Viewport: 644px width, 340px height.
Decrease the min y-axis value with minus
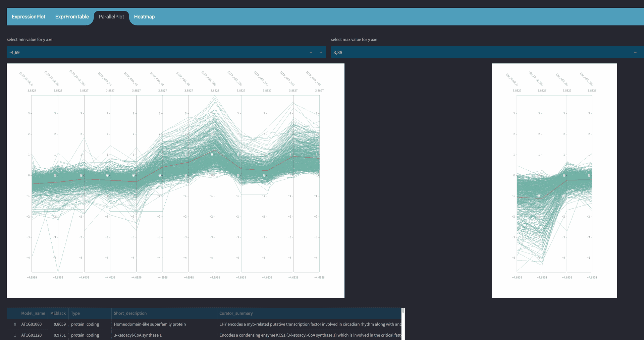[x=311, y=52]
